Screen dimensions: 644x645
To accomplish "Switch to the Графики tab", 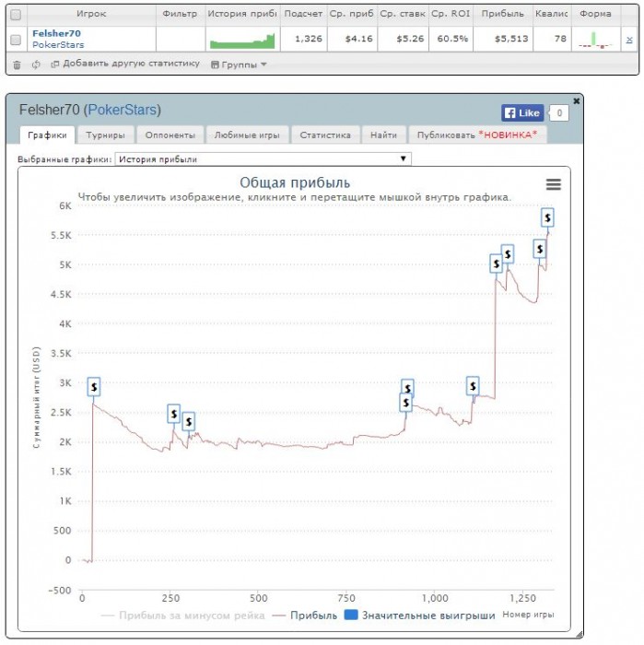I will click(47, 135).
